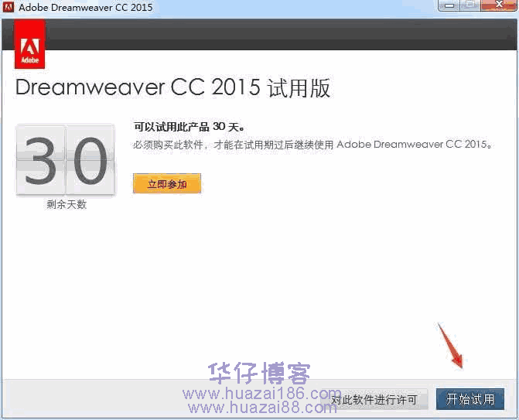
Task: Click the 可以试用此产品 30 天 text
Action: [x=189, y=126]
